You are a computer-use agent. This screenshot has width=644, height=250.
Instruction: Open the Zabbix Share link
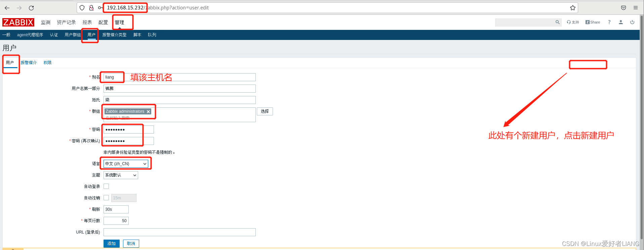click(593, 22)
